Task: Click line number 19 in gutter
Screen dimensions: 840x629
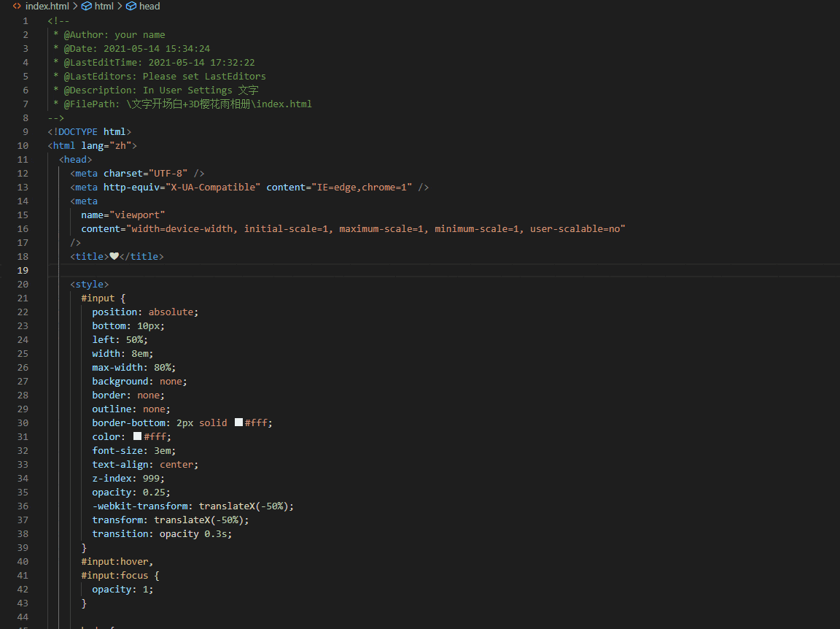Action: [23, 270]
